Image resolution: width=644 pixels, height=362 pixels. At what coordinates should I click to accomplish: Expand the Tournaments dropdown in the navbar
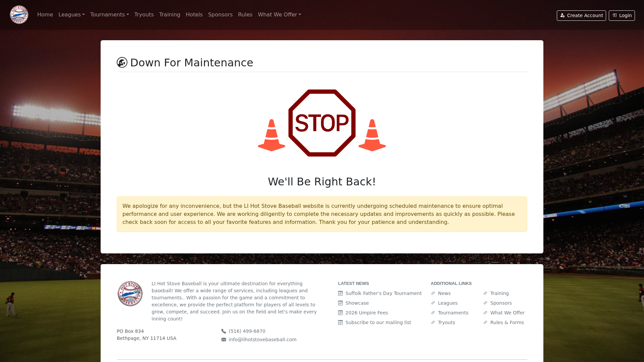point(109,15)
